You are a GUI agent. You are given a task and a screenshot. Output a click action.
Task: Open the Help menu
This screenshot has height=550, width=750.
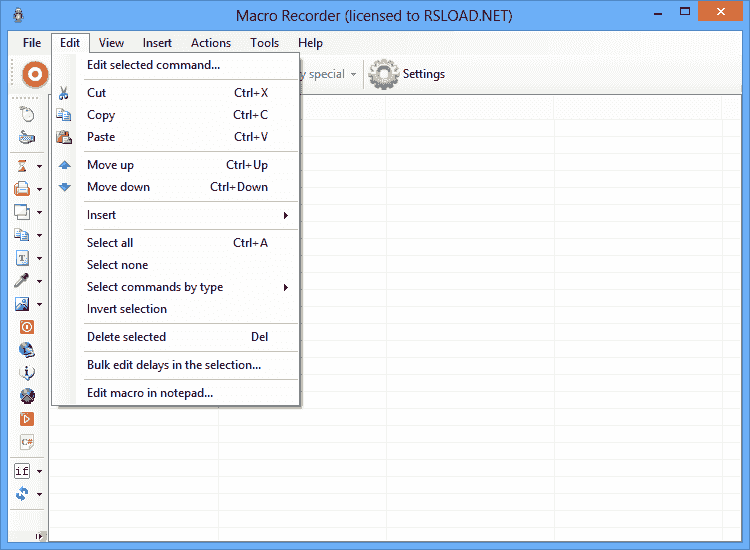[x=310, y=43]
